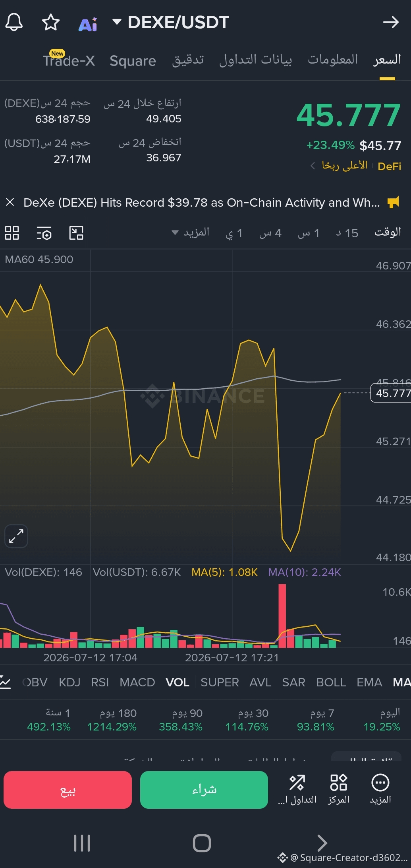Image resolution: width=411 pixels, height=868 pixels.
Task: Tap the 30 يوم 114.76% performance
Action: click(247, 720)
